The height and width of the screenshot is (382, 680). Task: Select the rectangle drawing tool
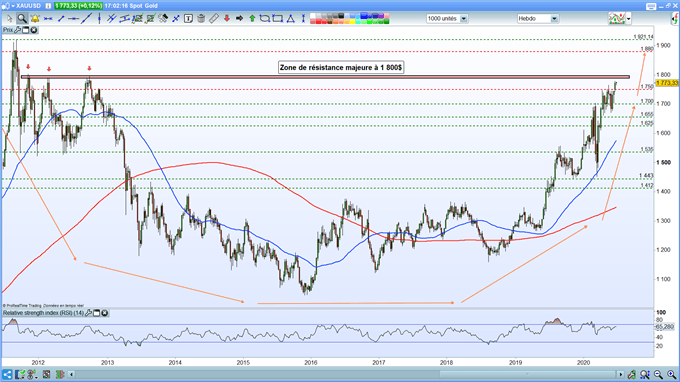pos(278,19)
